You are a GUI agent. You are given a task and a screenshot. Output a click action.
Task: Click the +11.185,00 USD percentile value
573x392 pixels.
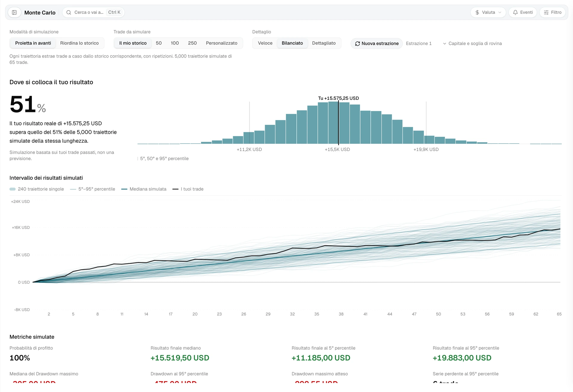point(321,358)
